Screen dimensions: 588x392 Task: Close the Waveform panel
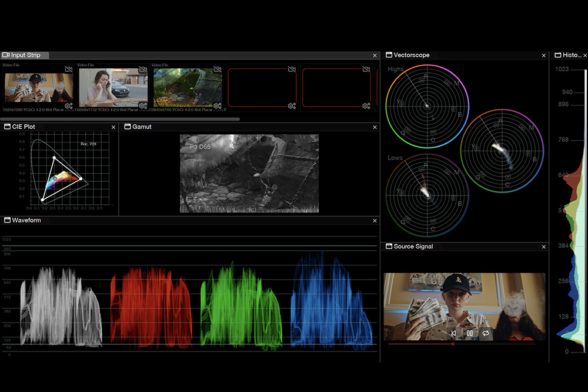pyautogui.click(x=375, y=220)
